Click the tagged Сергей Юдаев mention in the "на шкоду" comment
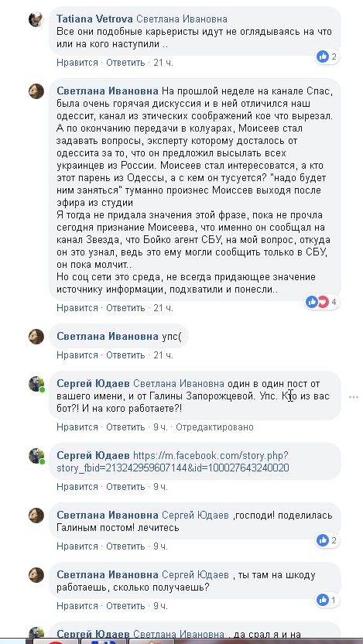The height and width of the screenshot is (644, 363). click(x=196, y=575)
